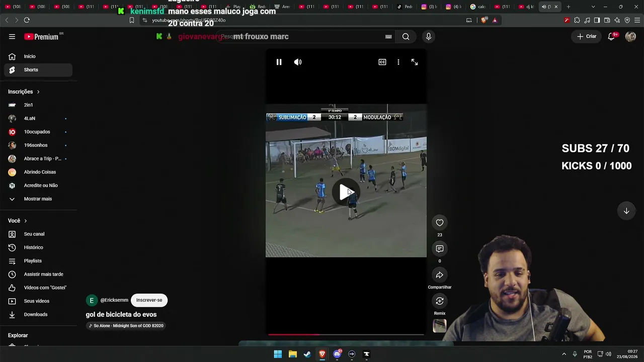Viewport: 644px width, 362px height.
Task: Open the 2in1 channel subscription
Action: 38,105
